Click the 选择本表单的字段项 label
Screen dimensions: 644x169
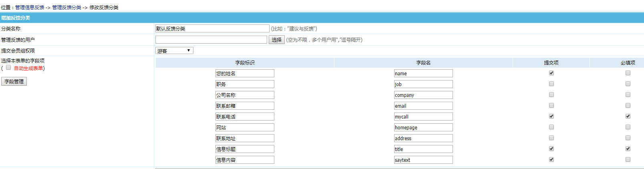(23, 61)
